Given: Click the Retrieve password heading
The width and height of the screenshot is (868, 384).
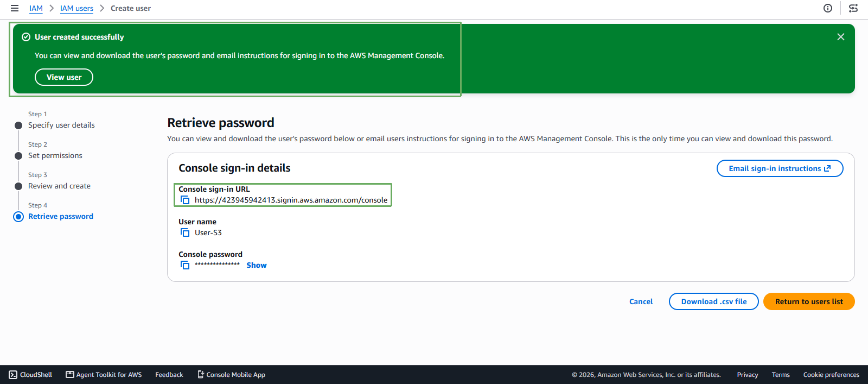Looking at the screenshot, I should [221, 123].
